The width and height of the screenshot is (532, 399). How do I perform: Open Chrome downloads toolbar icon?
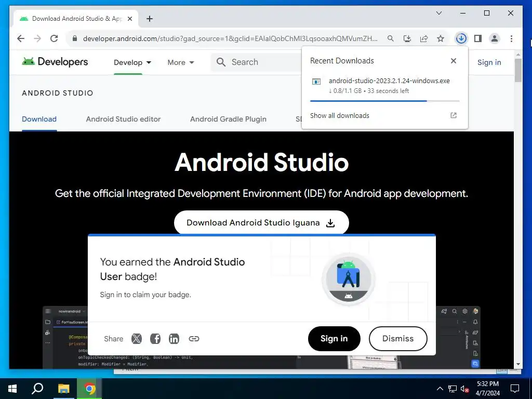tap(461, 38)
